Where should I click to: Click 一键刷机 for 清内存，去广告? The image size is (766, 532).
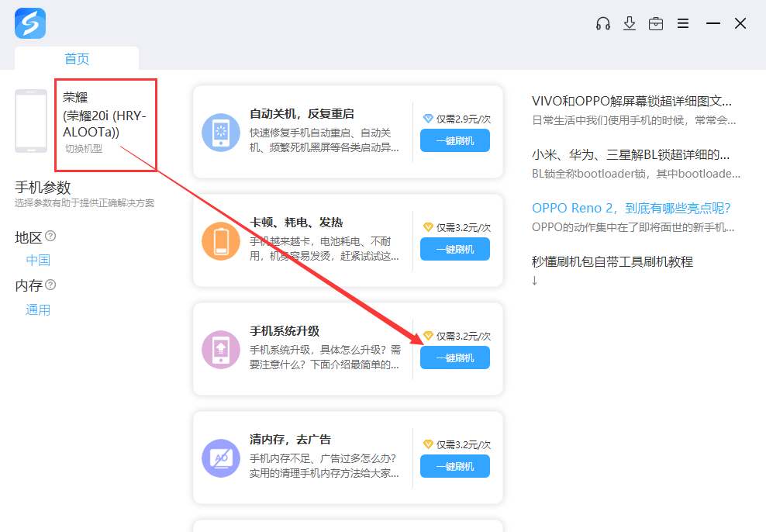click(455, 466)
